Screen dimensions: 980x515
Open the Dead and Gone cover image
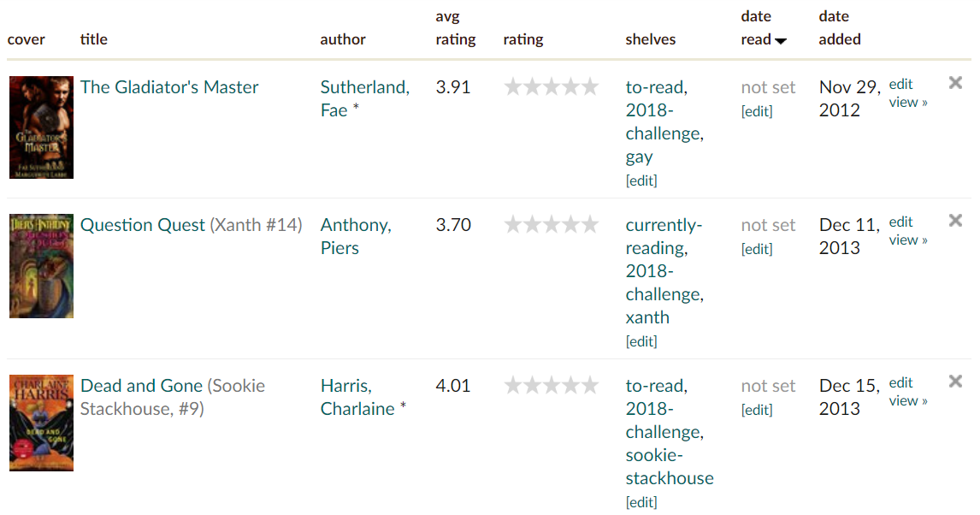(x=41, y=423)
